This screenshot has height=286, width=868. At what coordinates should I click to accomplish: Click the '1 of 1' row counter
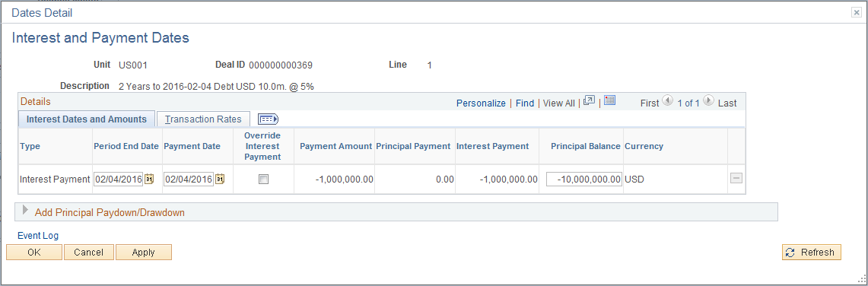(688, 103)
